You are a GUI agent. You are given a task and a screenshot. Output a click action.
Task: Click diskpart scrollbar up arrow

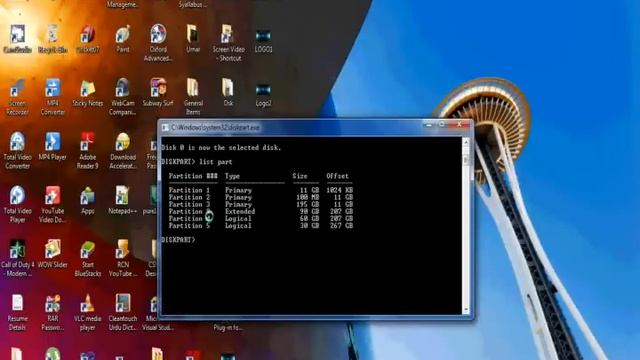point(466,142)
